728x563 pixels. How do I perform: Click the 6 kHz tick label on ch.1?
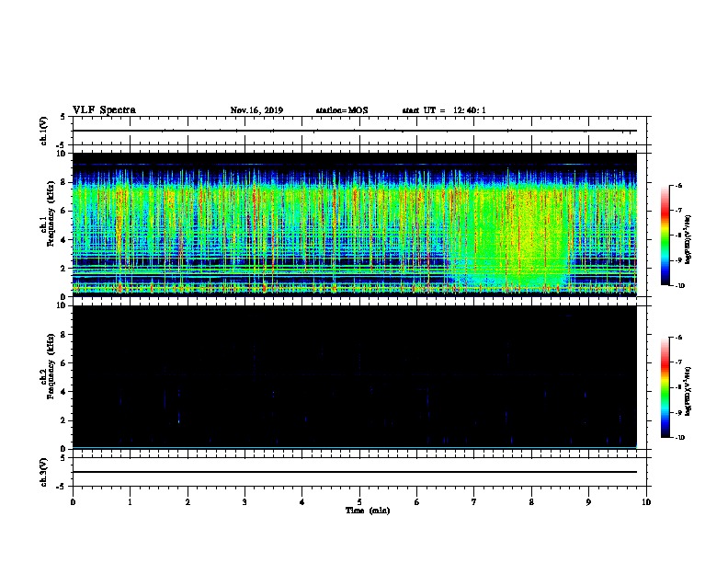(x=63, y=211)
